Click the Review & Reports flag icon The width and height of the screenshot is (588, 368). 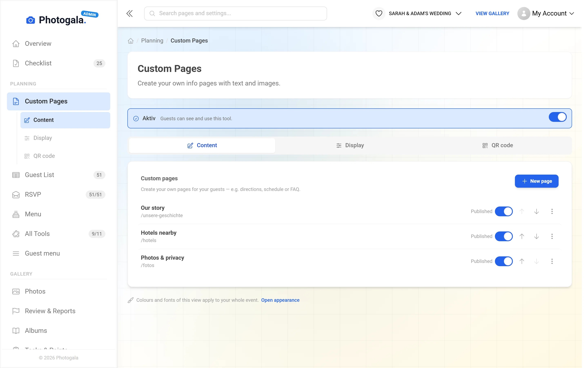(x=16, y=311)
